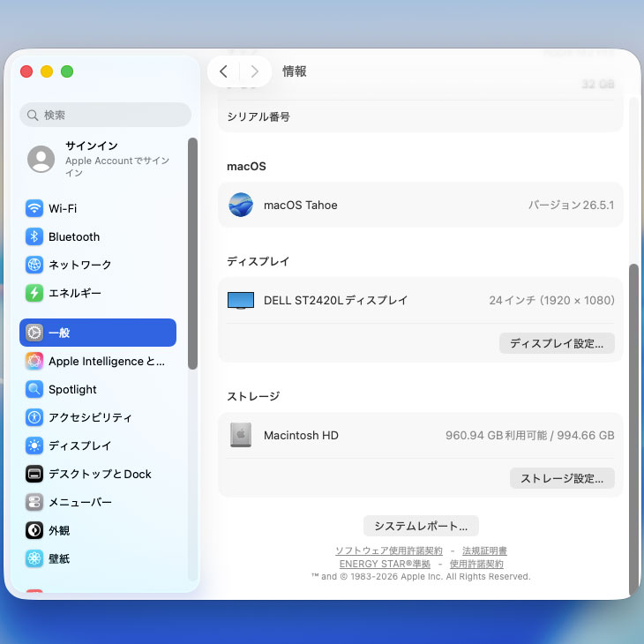Click the main pane scrollbar thumb
This screenshot has width=644, height=644.
(x=633, y=430)
